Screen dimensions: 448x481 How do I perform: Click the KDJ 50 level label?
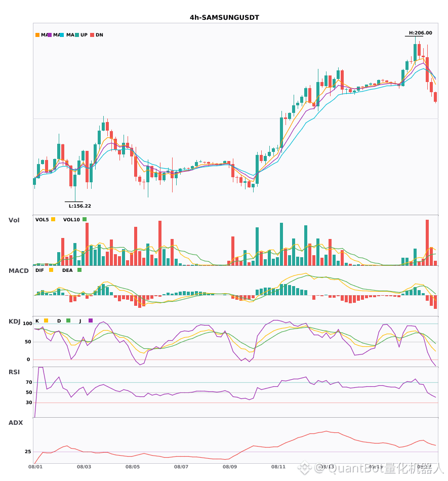[28, 342]
